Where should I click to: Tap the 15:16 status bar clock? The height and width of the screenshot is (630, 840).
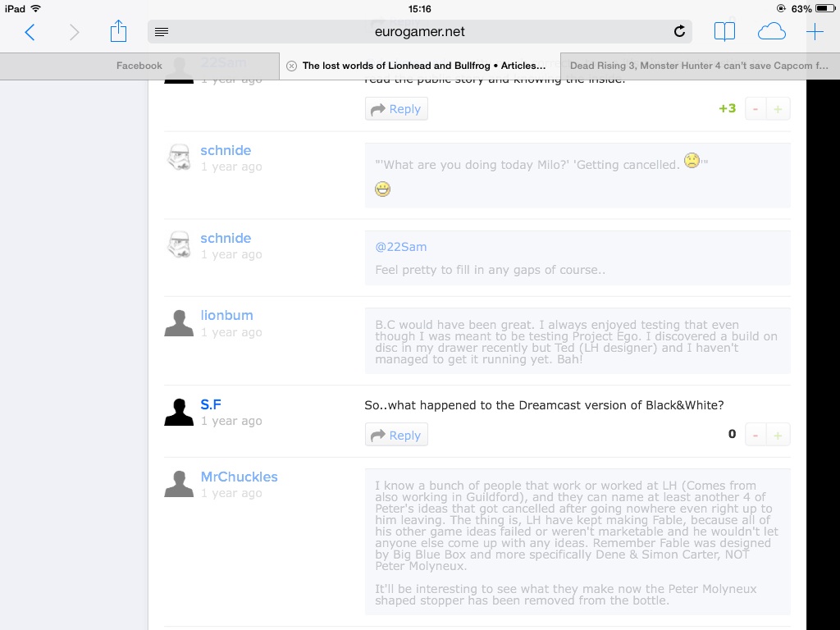(x=419, y=8)
